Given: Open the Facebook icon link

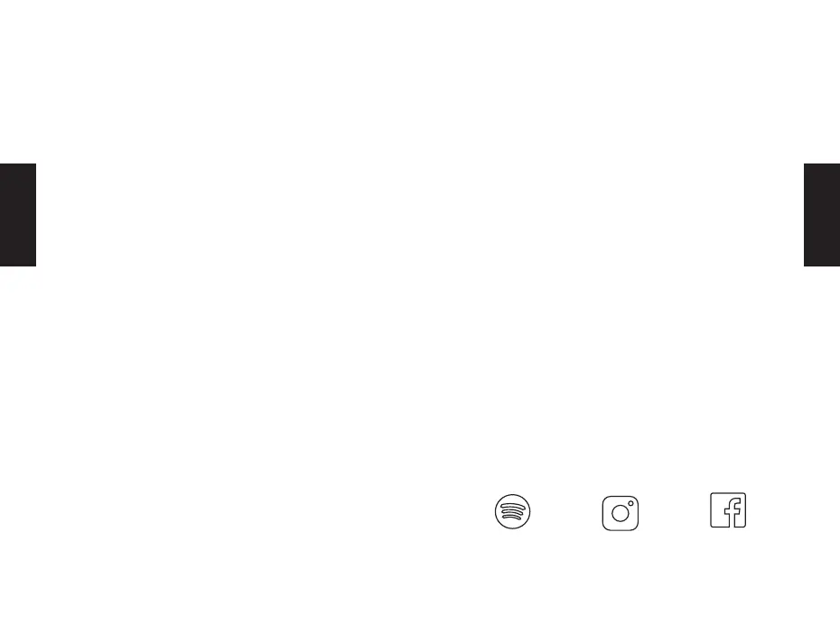Looking at the screenshot, I should tap(728, 510).
